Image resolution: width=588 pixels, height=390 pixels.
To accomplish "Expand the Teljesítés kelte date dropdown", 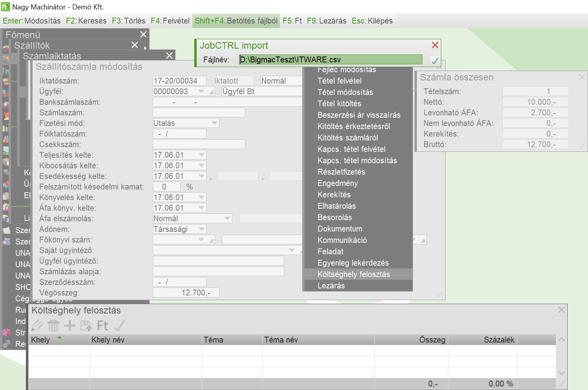I will [201, 155].
